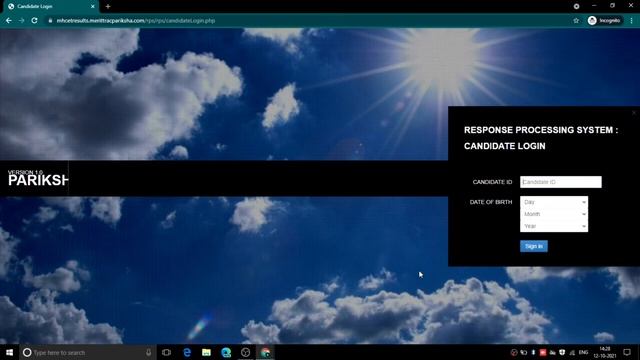
Task: Click the Chrome media control icon in title bar
Action: click(576, 7)
